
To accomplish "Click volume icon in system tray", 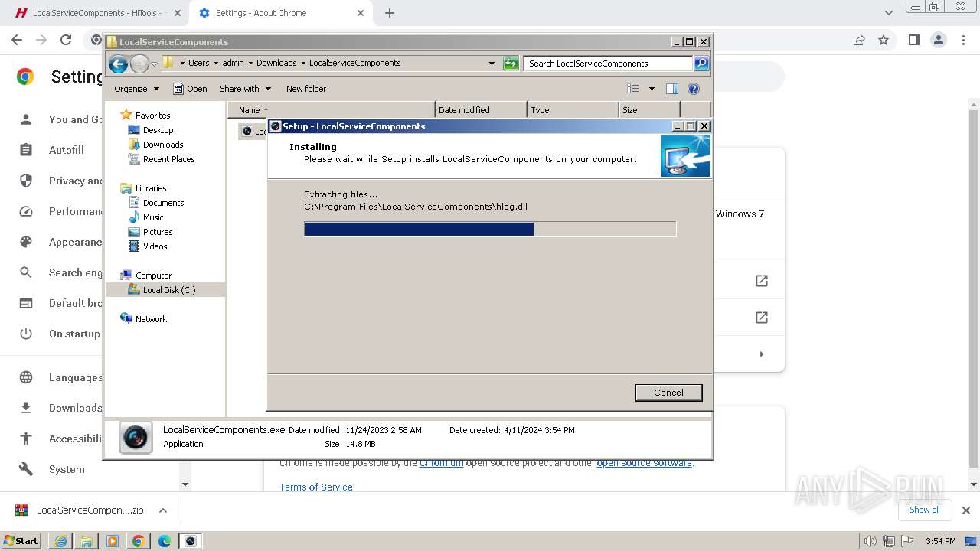I will pyautogui.click(x=870, y=541).
